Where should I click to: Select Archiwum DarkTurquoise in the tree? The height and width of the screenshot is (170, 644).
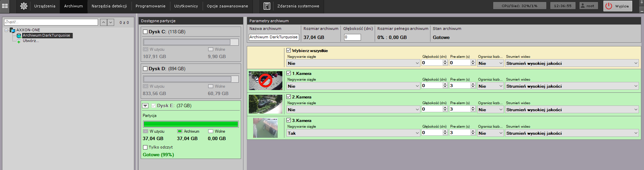coord(46,35)
